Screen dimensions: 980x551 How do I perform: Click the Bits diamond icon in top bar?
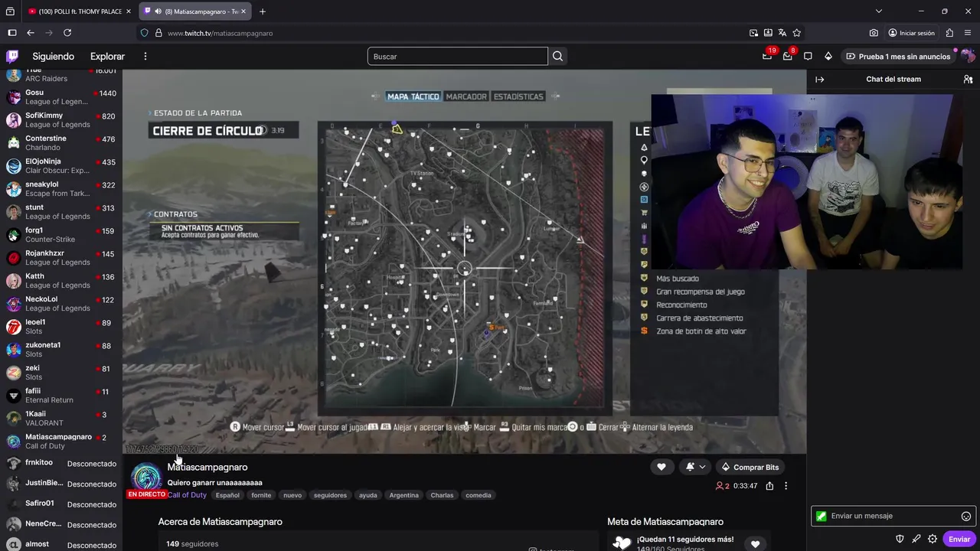828,56
